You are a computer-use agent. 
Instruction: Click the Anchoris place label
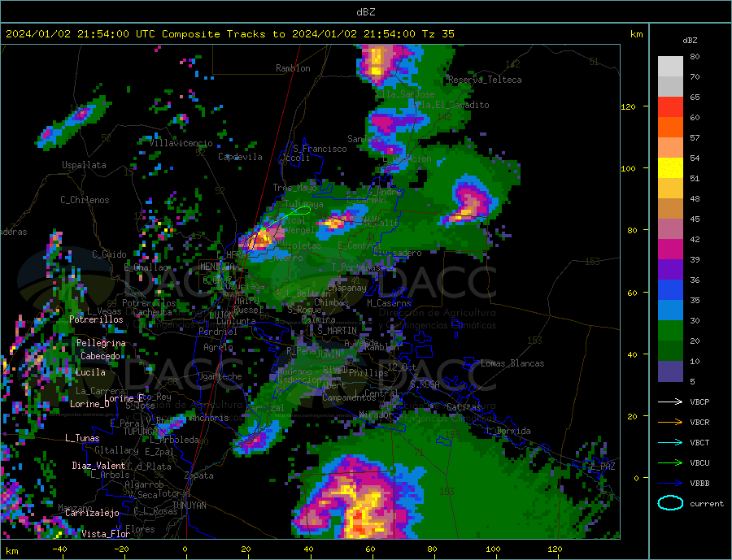[209, 418]
